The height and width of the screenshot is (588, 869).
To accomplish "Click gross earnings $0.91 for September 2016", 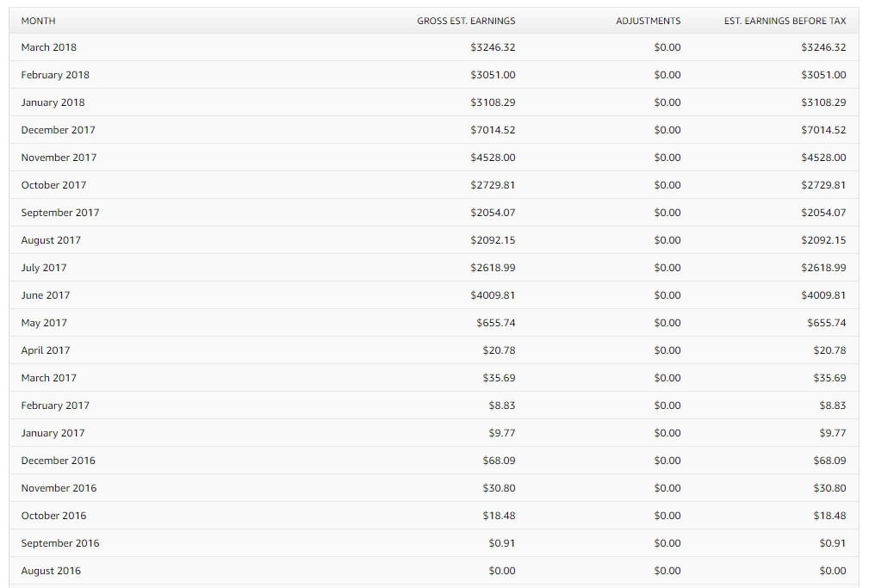I will pyautogui.click(x=502, y=544).
